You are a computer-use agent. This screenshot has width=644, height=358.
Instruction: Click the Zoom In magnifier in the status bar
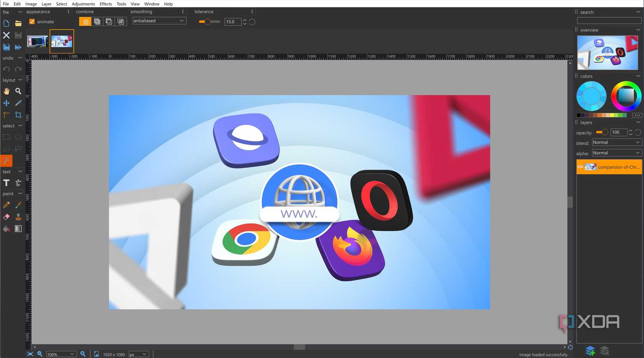tap(83, 354)
